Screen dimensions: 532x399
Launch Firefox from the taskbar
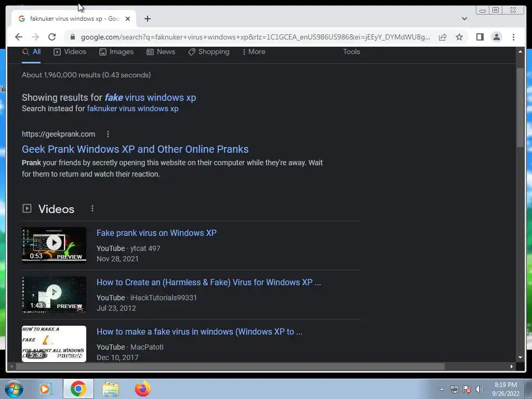[143, 389]
